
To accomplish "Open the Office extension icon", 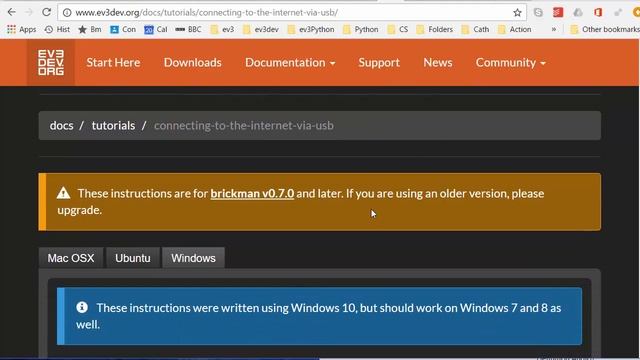I will click(x=598, y=12).
